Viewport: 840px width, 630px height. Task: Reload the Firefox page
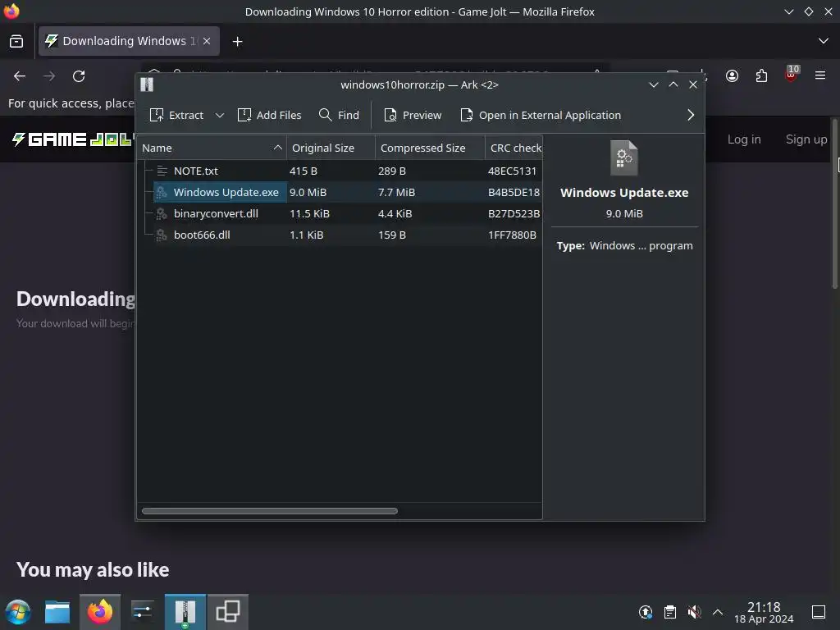[x=79, y=76]
